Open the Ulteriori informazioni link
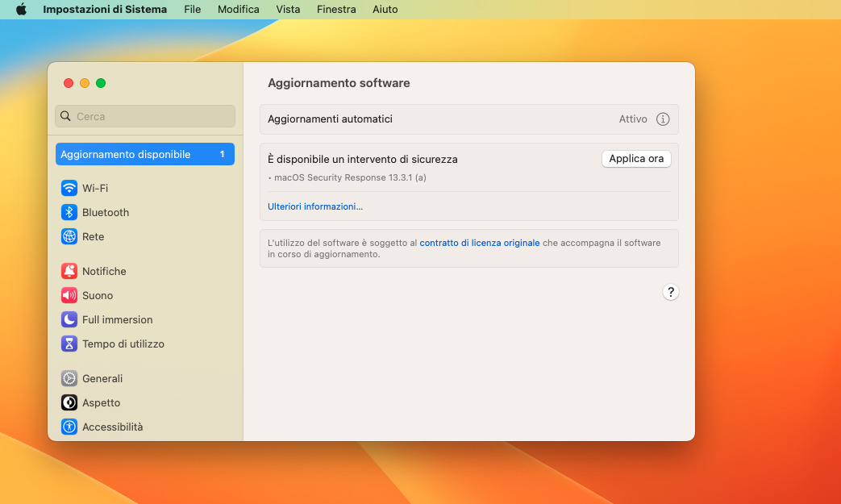841x504 pixels. click(315, 206)
